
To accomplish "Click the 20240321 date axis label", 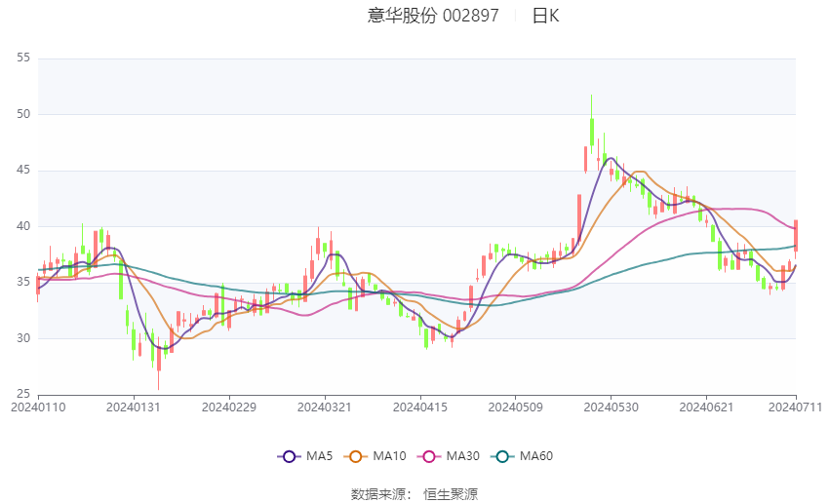I will [324, 407].
